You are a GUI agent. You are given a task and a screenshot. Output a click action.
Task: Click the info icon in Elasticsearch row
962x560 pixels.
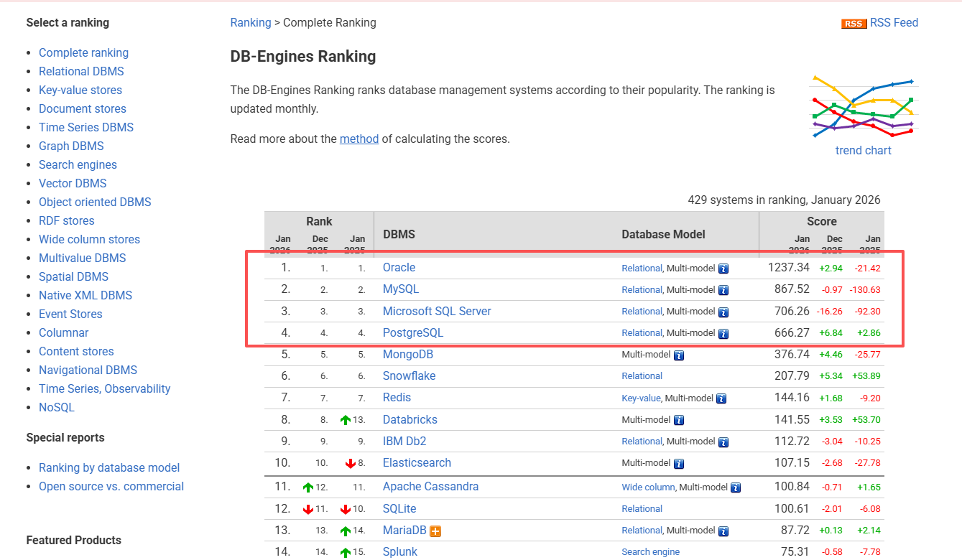pos(679,463)
